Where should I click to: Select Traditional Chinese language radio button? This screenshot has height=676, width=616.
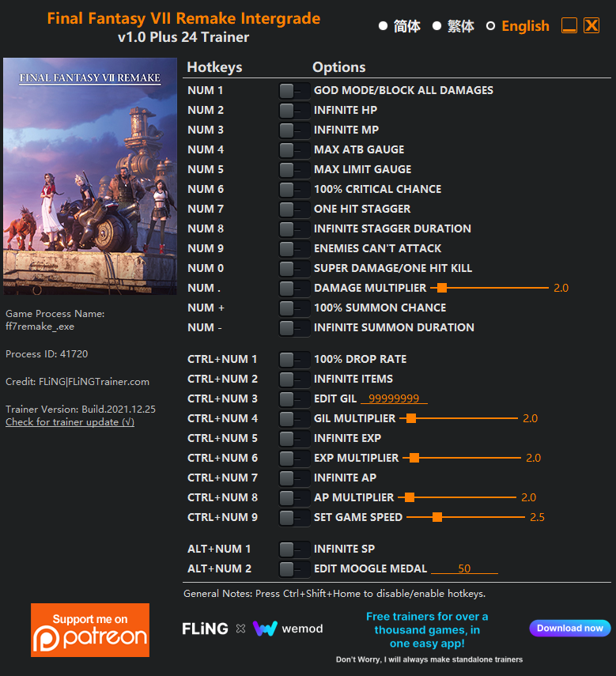coord(436,26)
